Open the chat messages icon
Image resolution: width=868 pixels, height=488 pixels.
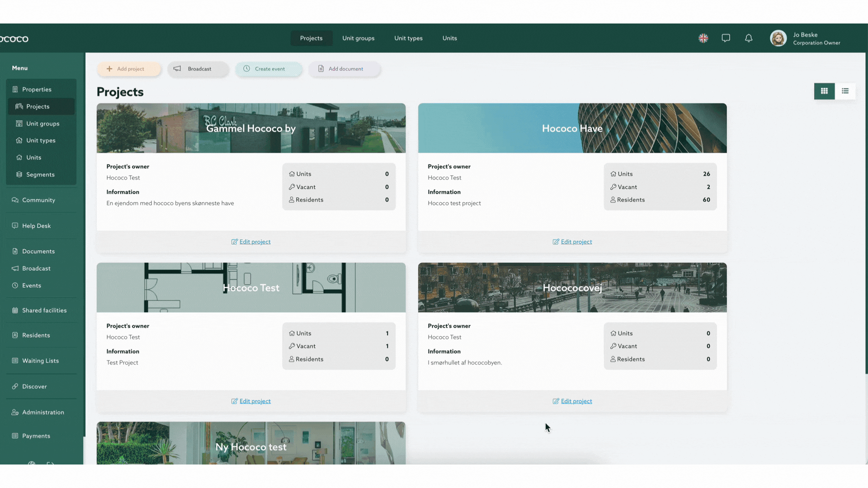(726, 38)
